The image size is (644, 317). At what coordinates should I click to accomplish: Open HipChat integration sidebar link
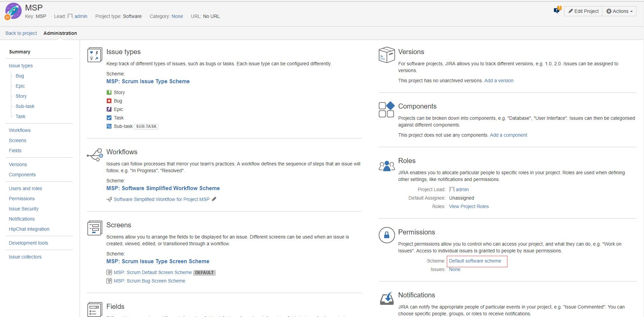pos(29,229)
